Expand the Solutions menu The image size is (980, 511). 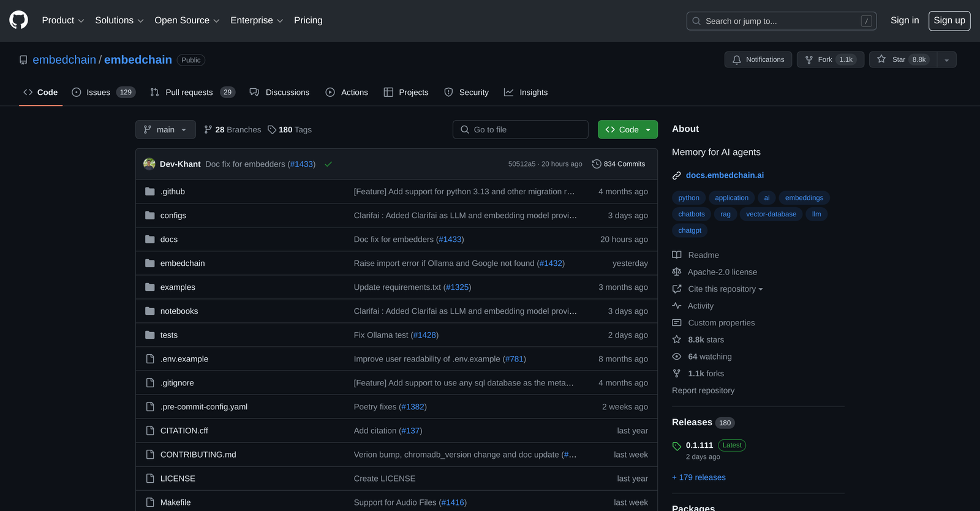pyautogui.click(x=119, y=20)
